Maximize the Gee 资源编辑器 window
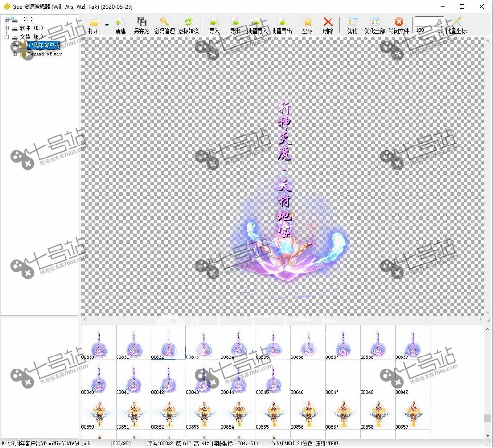Viewport: 493px width, 448px height. tap(462, 6)
